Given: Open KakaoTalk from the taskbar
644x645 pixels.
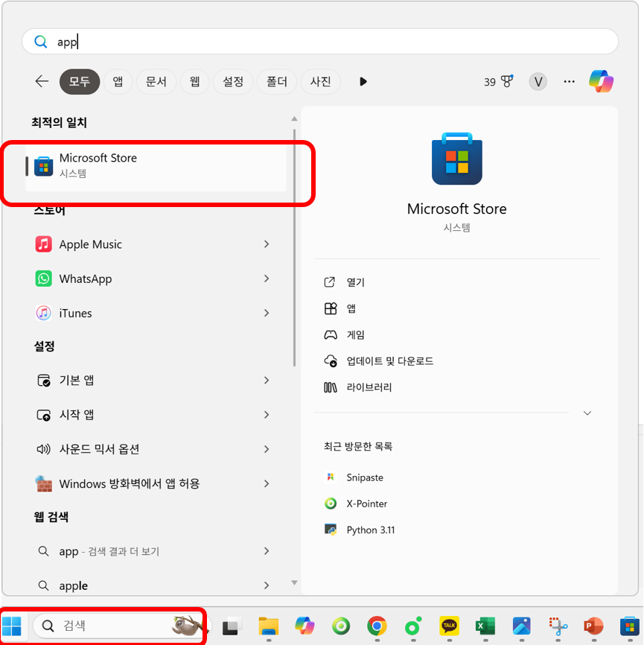Looking at the screenshot, I should click(450, 626).
